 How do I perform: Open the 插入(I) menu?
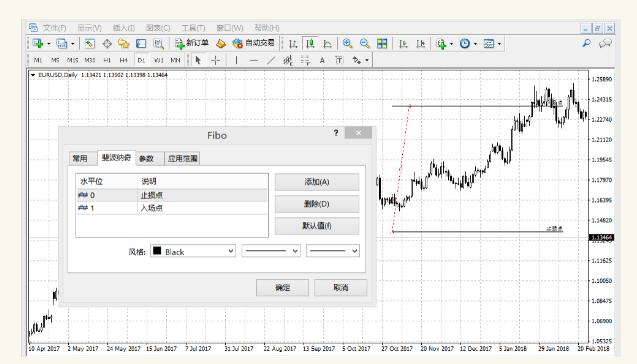(124, 28)
